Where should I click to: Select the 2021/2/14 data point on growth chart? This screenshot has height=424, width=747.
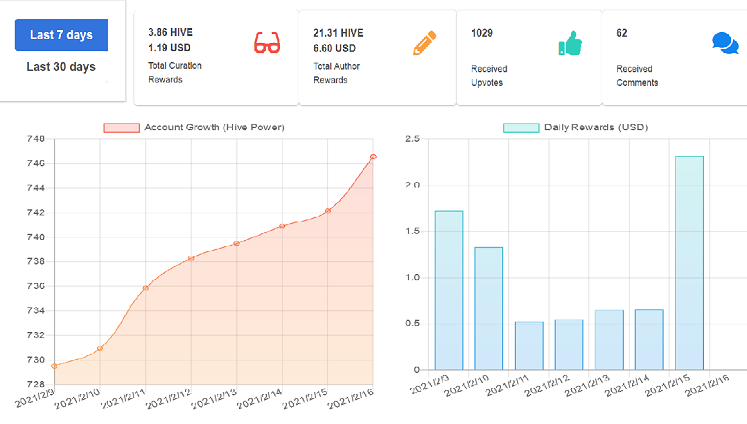pyautogui.click(x=282, y=226)
